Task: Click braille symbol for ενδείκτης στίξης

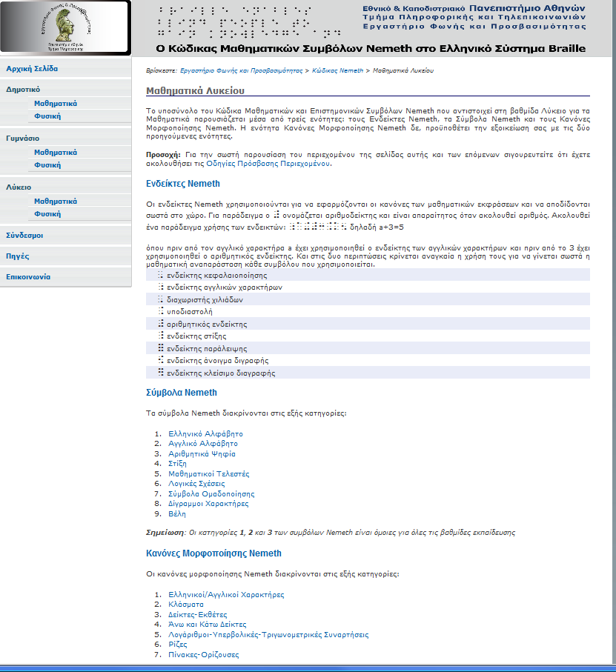Action: tap(160, 336)
